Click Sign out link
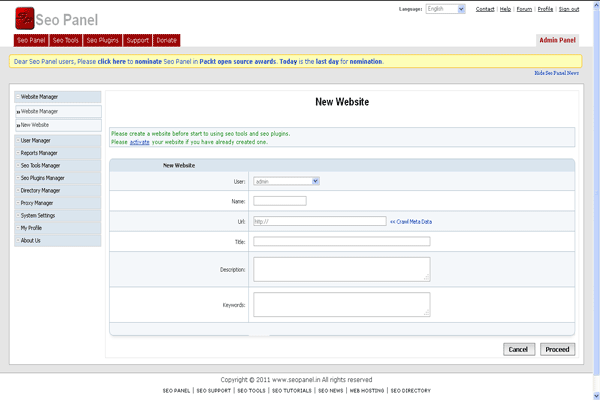Viewport: 600px width, 400px height. pyautogui.click(x=569, y=9)
